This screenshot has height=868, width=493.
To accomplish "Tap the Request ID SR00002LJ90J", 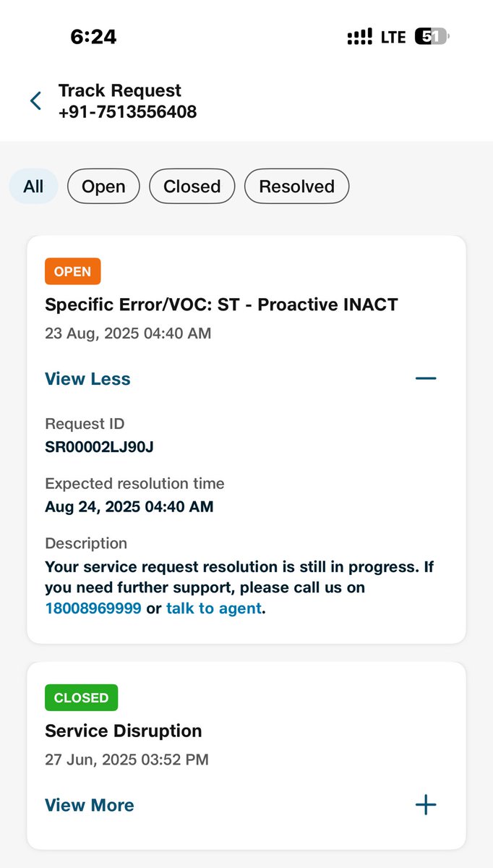I will [x=99, y=447].
